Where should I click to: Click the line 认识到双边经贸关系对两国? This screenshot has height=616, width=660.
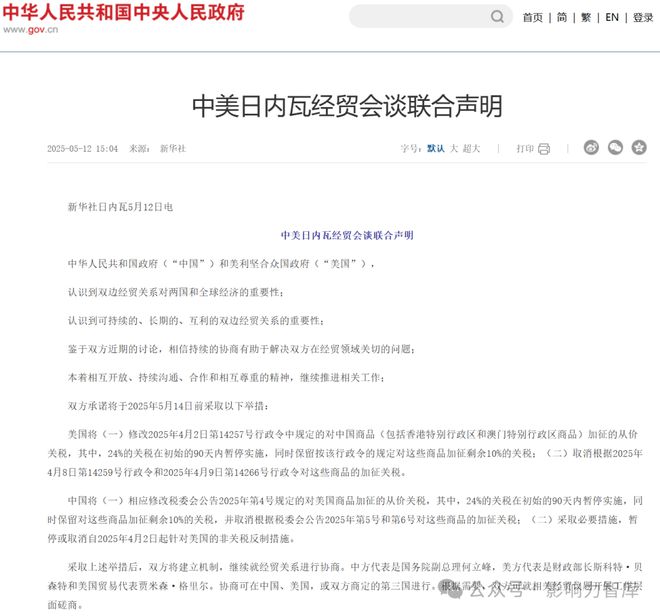click(176, 292)
